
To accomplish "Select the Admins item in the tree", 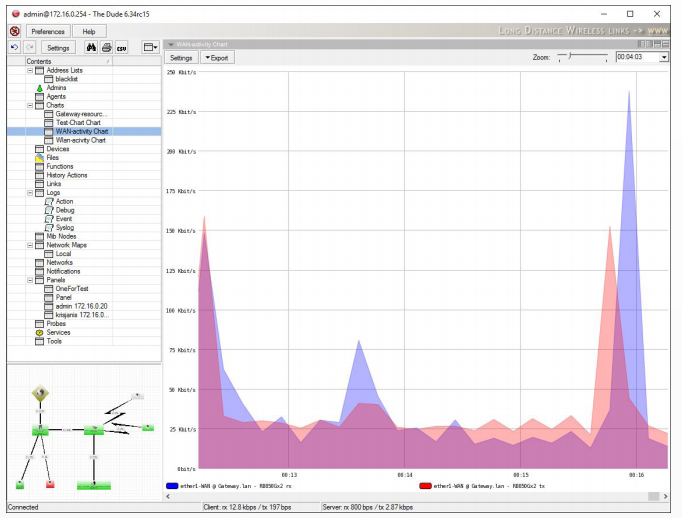I will 56,88.
